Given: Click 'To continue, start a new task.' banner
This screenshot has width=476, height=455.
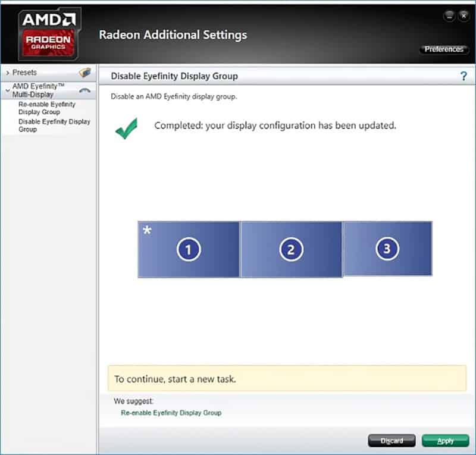Looking at the screenshot, I should [287, 378].
